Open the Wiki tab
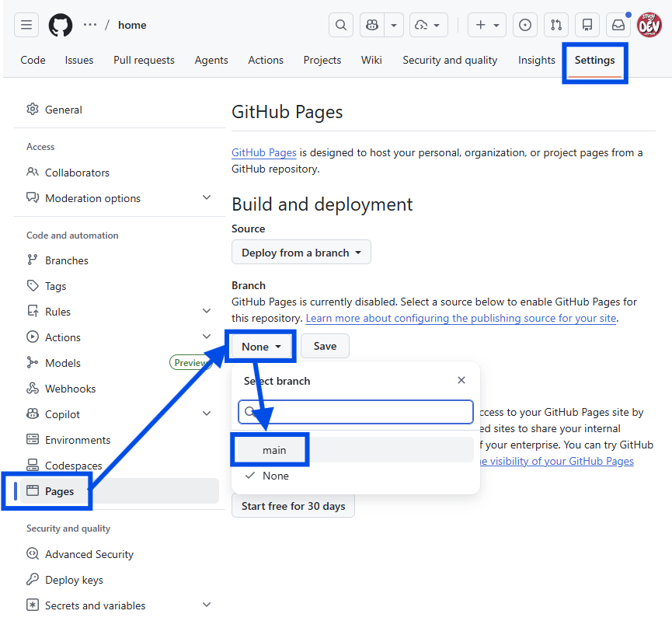The height and width of the screenshot is (621, 672). tap(371, 60)
